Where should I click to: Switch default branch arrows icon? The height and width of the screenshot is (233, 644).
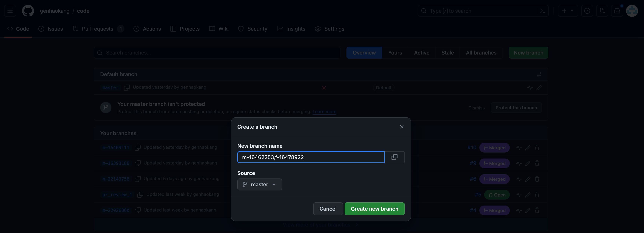coord(539,74)
